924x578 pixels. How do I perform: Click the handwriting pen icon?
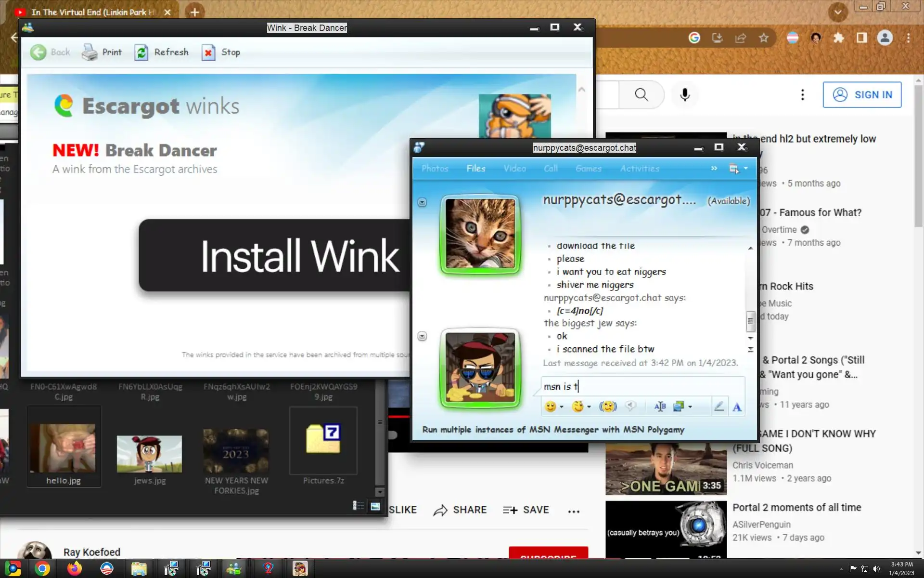(x=719, y=407)
